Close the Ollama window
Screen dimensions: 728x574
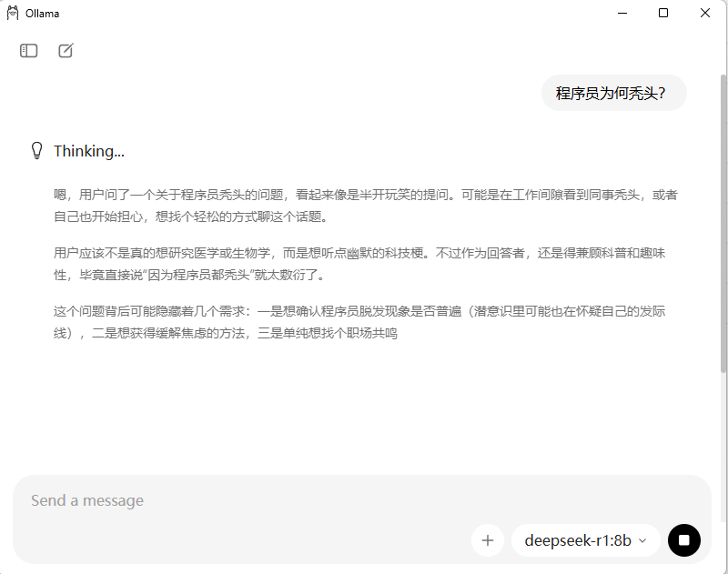point(704,13)
